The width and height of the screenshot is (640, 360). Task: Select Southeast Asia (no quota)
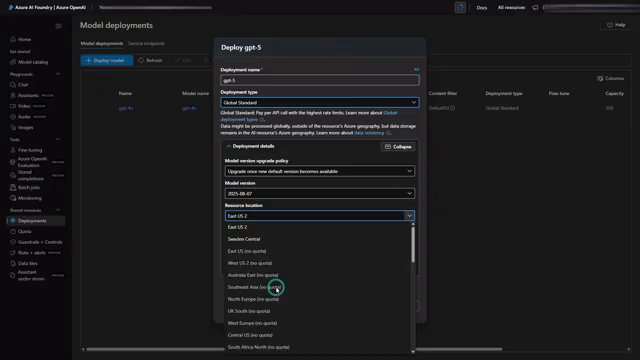tap(318, 287)
